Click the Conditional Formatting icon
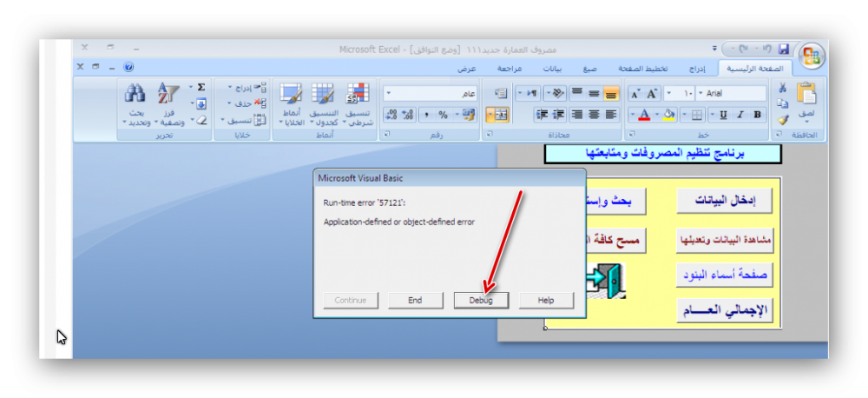868x398 pixels. pyautogui.click(x=358, y=94)
